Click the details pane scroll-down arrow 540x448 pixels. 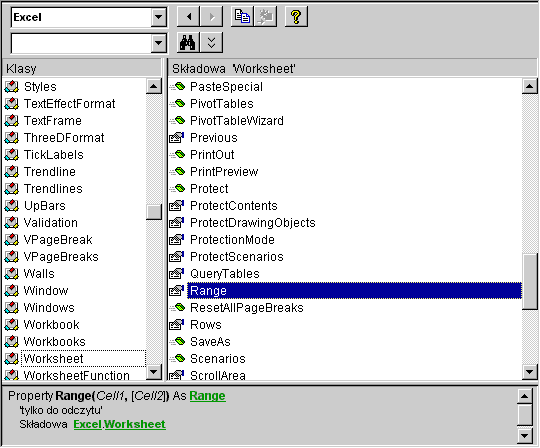point(525,436)
